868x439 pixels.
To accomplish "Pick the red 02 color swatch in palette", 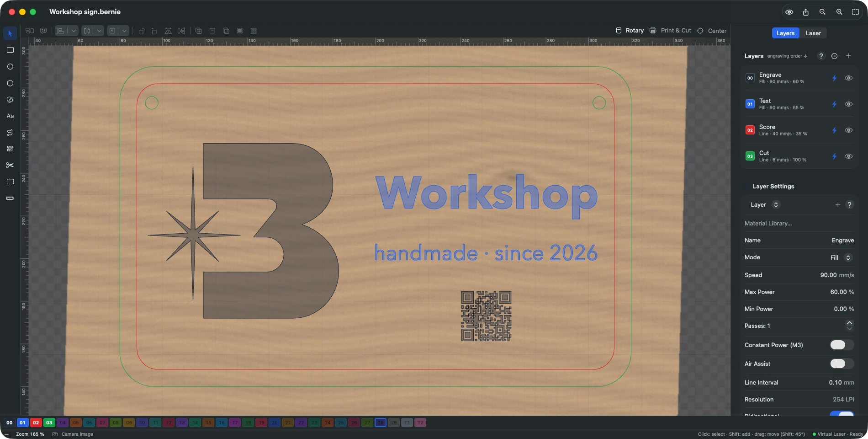I will point(36,423).
